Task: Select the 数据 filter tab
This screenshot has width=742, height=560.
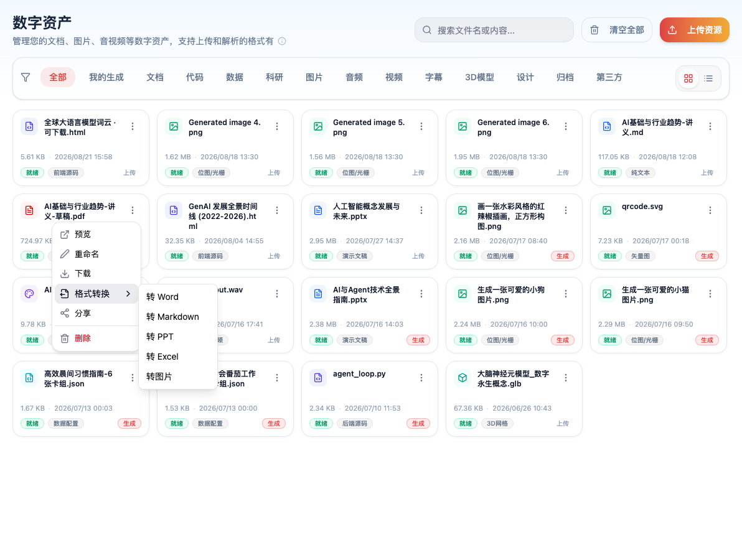Action: pos(235,77)
